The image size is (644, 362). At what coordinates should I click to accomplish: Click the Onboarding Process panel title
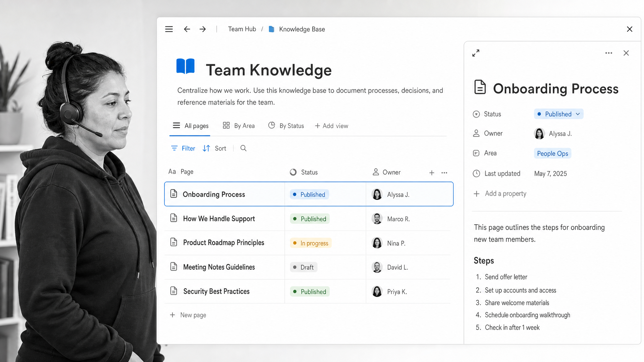tap(556, 89)
